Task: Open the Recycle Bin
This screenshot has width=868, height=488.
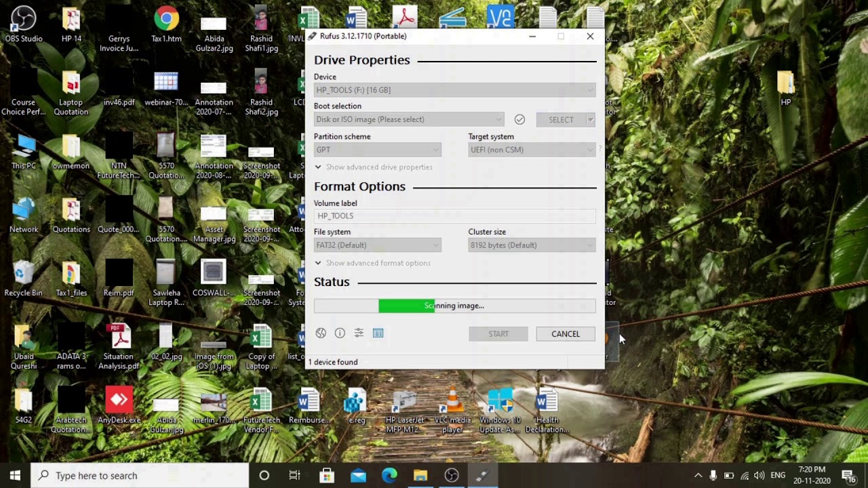Action: (x=24, y=279)
